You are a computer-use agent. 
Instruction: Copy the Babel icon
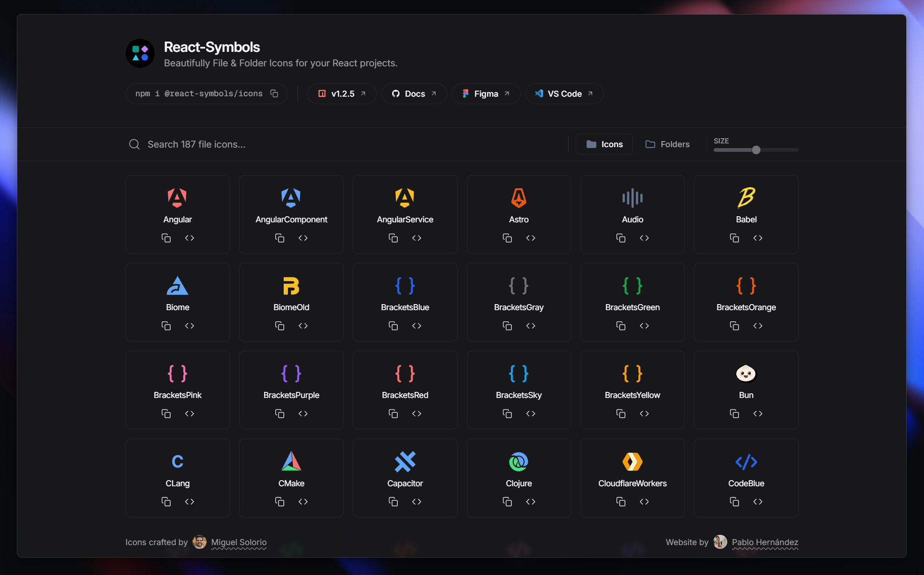734,238
